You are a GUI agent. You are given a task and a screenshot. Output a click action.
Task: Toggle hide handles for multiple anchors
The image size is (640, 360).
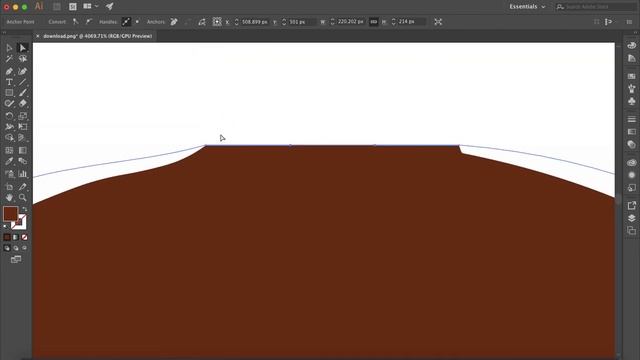click(x=137, y=22)
